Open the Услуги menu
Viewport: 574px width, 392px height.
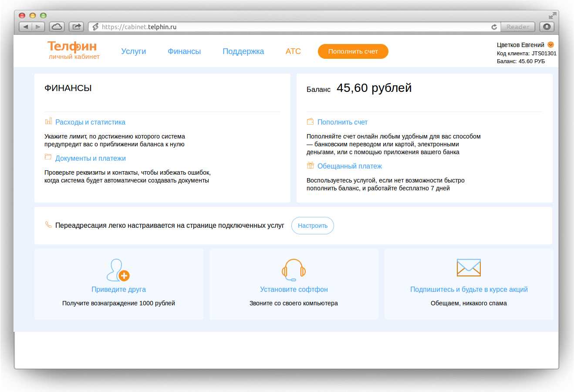coord(133,51)
